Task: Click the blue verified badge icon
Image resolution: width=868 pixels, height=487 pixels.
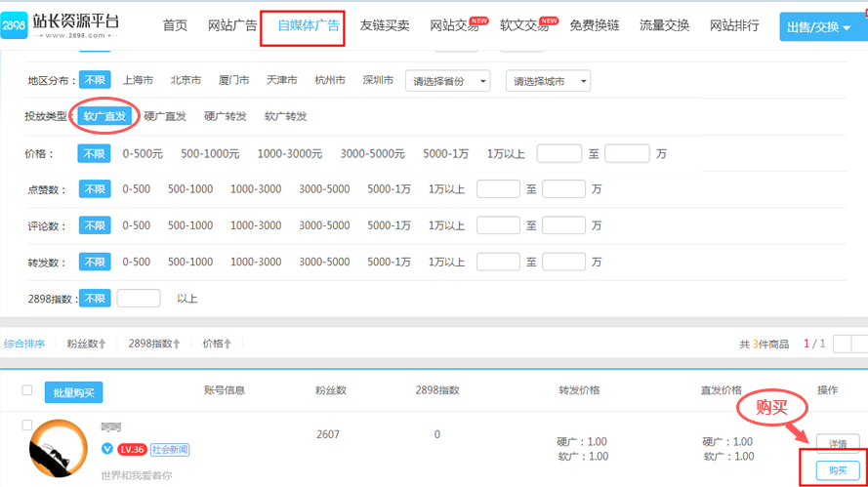Action: (x=107, y=449)
